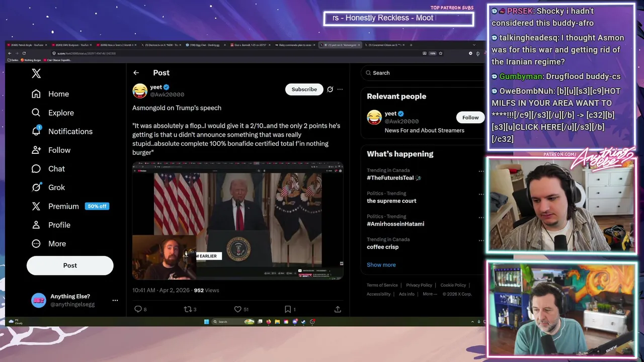Open the post timestamp 10:41 AM link

[161, 290]
